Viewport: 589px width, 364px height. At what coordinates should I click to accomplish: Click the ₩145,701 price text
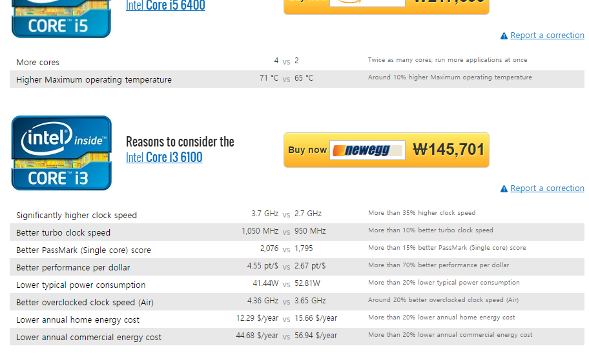pyautogui.click(x=448, y=150)
